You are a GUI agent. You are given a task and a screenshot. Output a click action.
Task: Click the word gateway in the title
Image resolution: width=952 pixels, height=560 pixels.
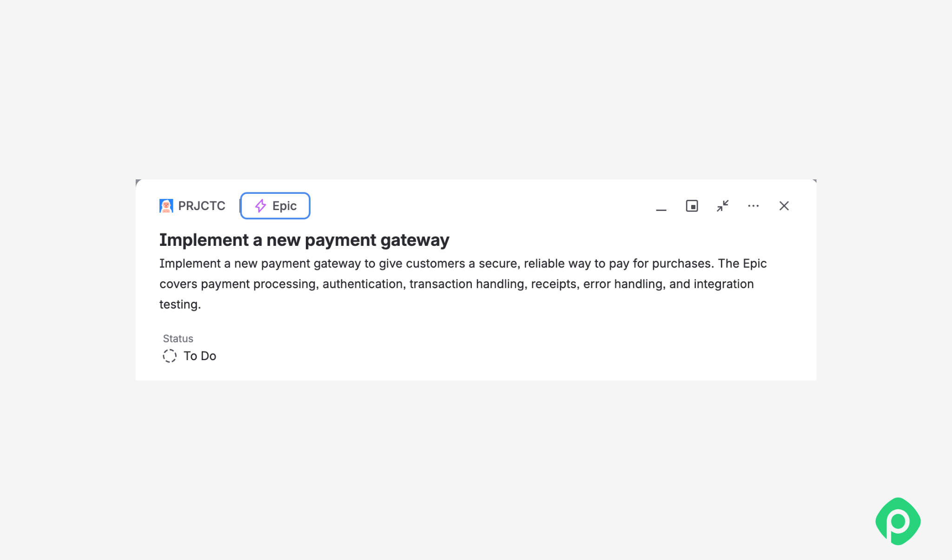pyautogui.click(x=415, y=240)
